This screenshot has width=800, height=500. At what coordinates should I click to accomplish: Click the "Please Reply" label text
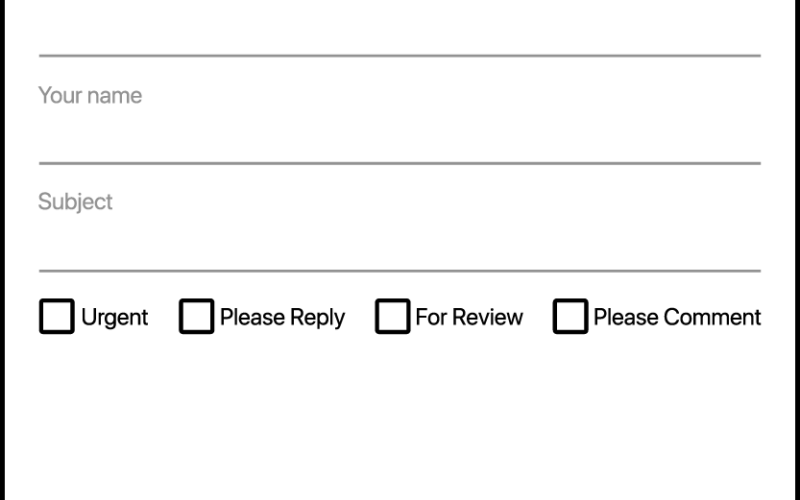[282, 317]
